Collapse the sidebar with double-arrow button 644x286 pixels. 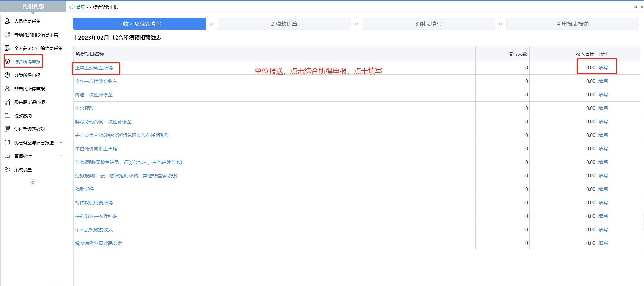[x=33, y=183]
